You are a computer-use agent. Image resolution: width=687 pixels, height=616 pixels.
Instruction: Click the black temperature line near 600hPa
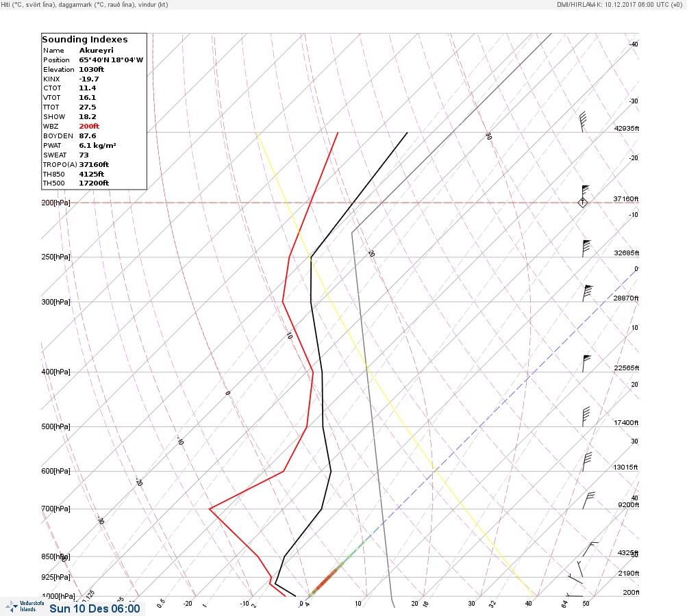(331, 471)
